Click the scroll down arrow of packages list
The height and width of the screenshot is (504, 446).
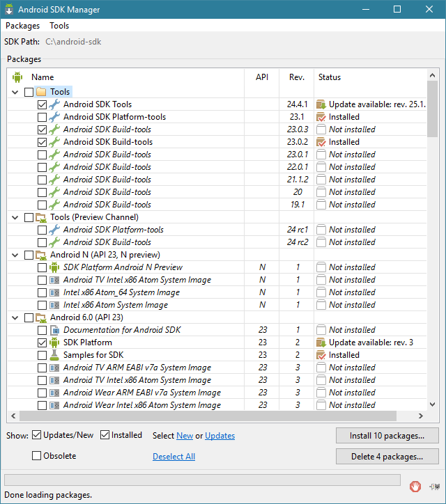433,404
